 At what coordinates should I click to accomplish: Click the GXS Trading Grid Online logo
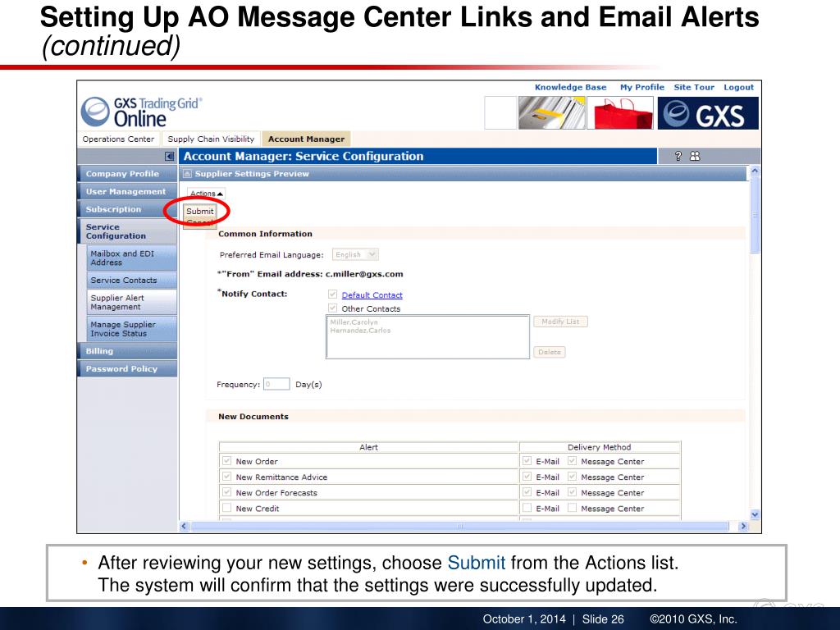pyautogui.click(x=142, y=112)
